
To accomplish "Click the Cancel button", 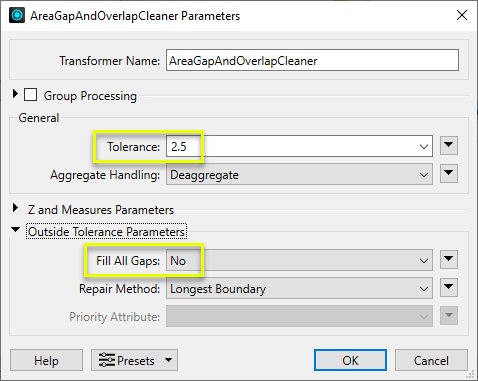I will pyautogui.click(x=431, y=360).
